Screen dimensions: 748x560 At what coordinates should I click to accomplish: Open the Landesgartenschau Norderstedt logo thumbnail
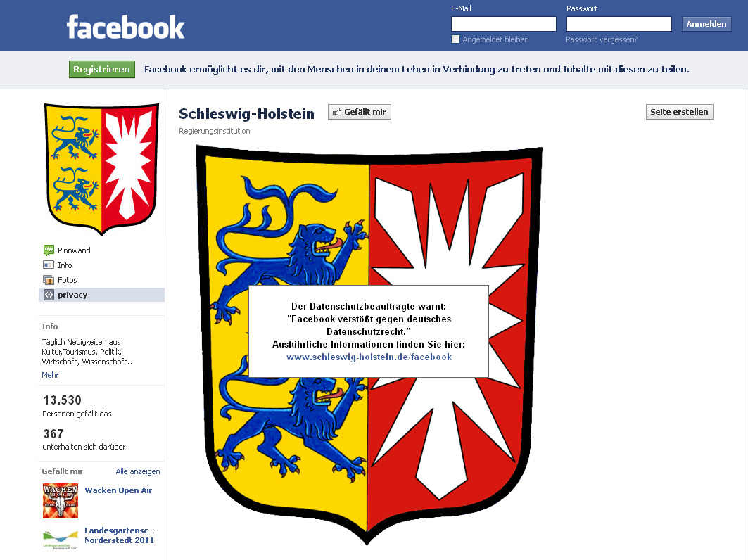pyautogui.click(x=61, y=539)
